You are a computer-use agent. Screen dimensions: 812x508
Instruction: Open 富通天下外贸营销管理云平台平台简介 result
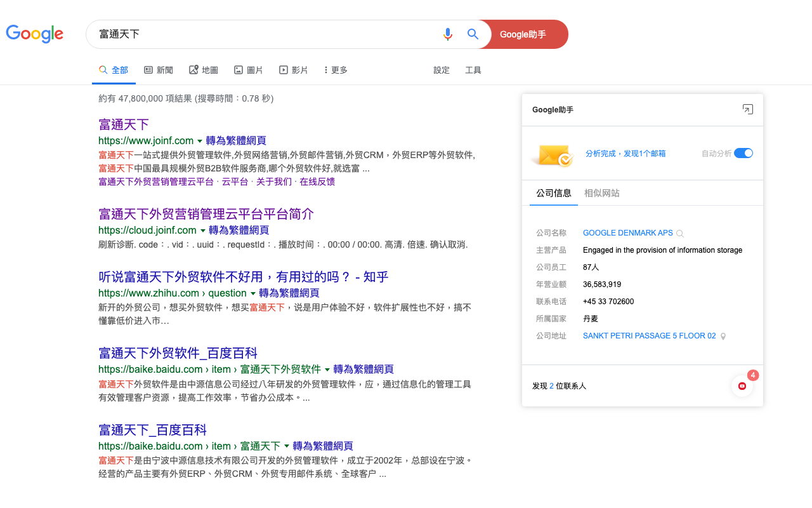pyautogui.click(x=206, y=214)
